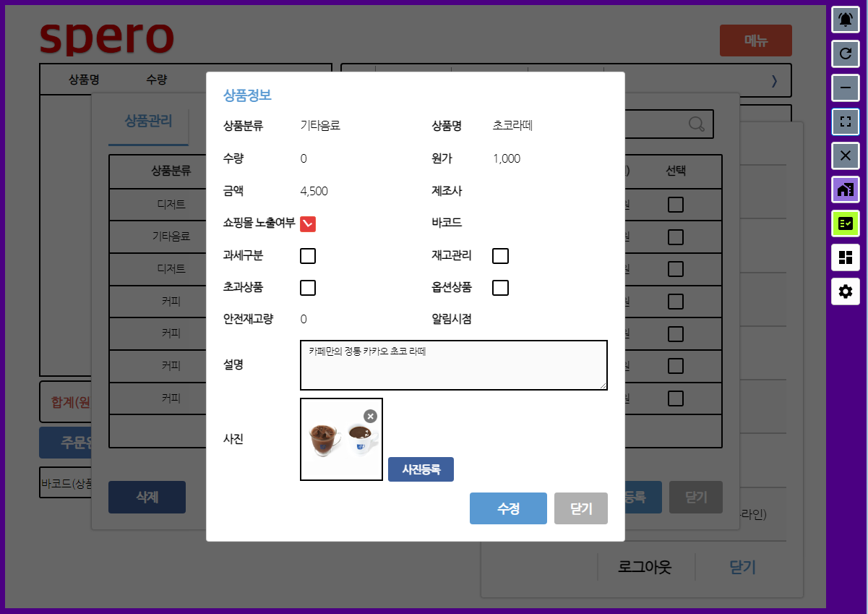Image resolution: width=868 pixels, height=614 pixels.
Task: Check the 재고관리 checkbox
Action: (500, 256)
